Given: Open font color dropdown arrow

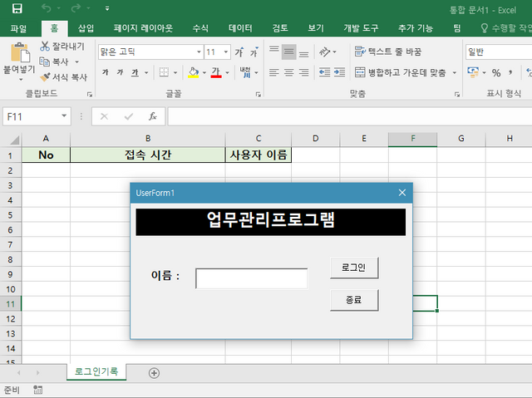Looking at the screenshot, I should 227,72.
